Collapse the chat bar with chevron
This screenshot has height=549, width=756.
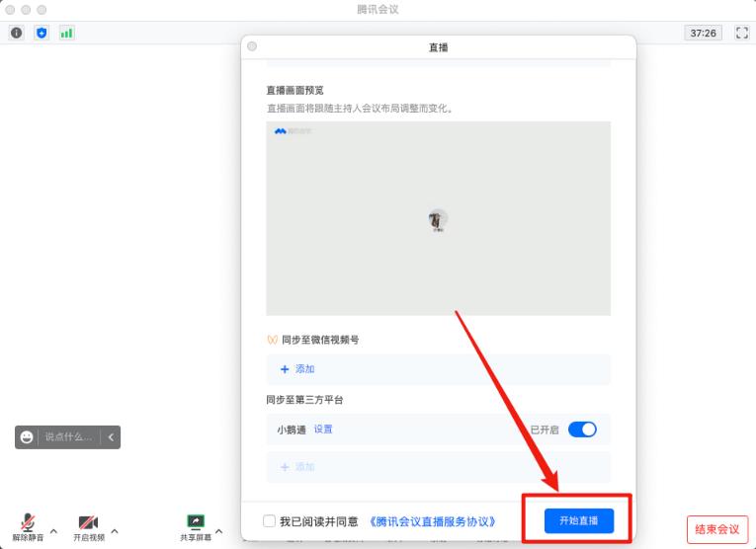click(x=111, y=437)
